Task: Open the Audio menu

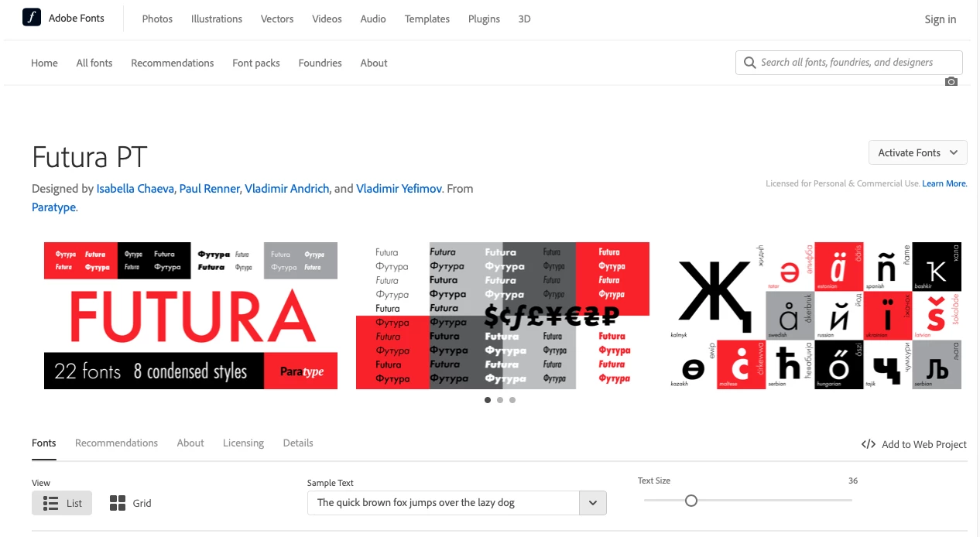Action: coord(373,19)
